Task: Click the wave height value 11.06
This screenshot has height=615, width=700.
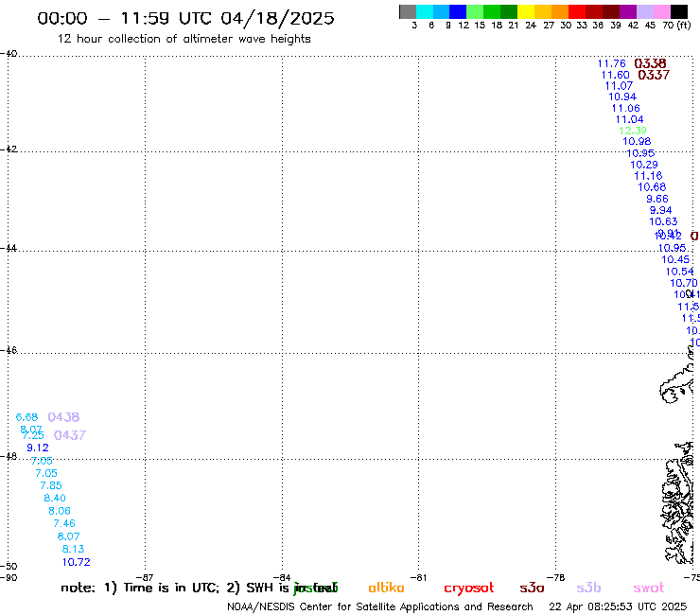Action: click(625, 108)
